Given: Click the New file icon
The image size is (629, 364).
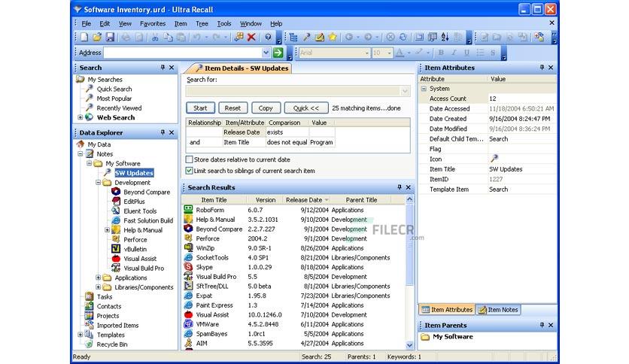Looking at the screenshot, I should (x=84, y=38).
